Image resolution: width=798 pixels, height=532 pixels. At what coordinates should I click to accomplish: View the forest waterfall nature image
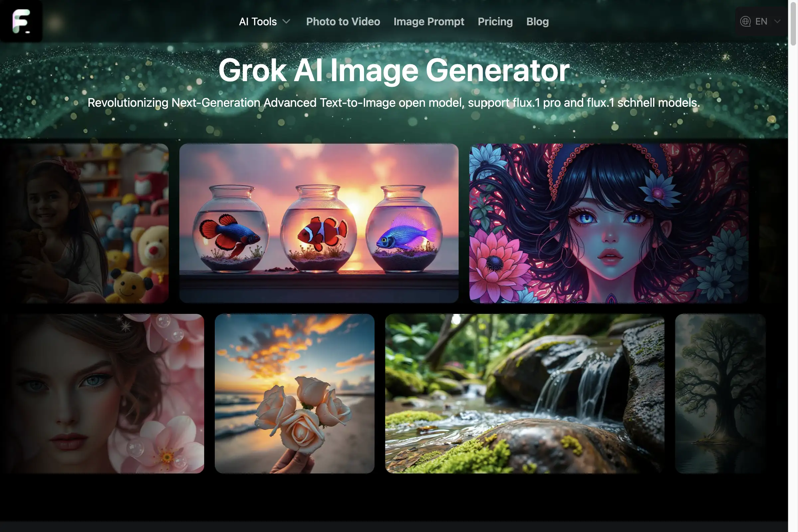click(525, 394)
